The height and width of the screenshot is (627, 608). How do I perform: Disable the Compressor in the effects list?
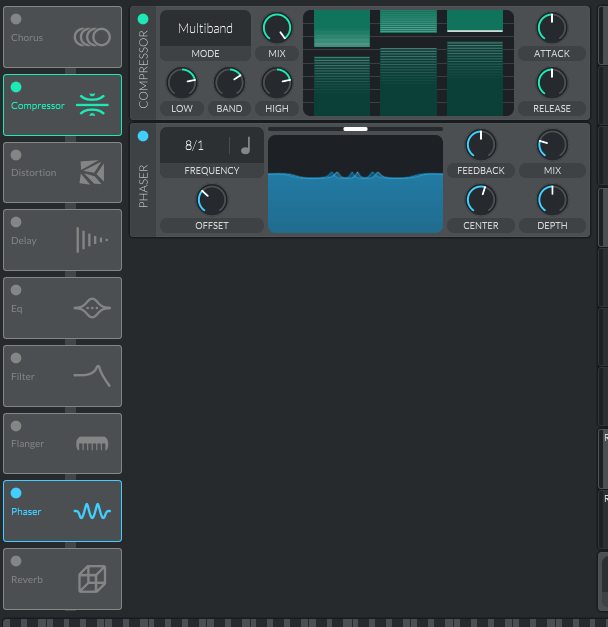pyautogui.click(x=16, y=87)
